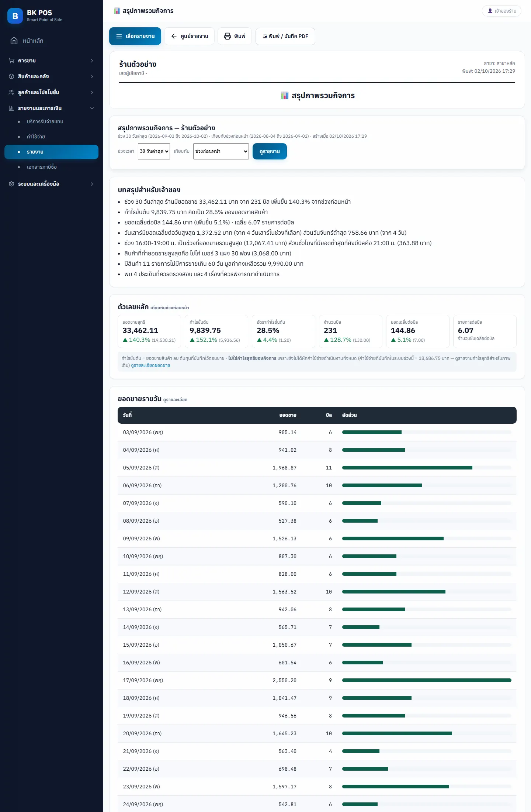Image resolution: width=531 pixels, height=812 pixels.
Task: Click the สินค้าและคลัง box icon
Action: click(11, 76)
